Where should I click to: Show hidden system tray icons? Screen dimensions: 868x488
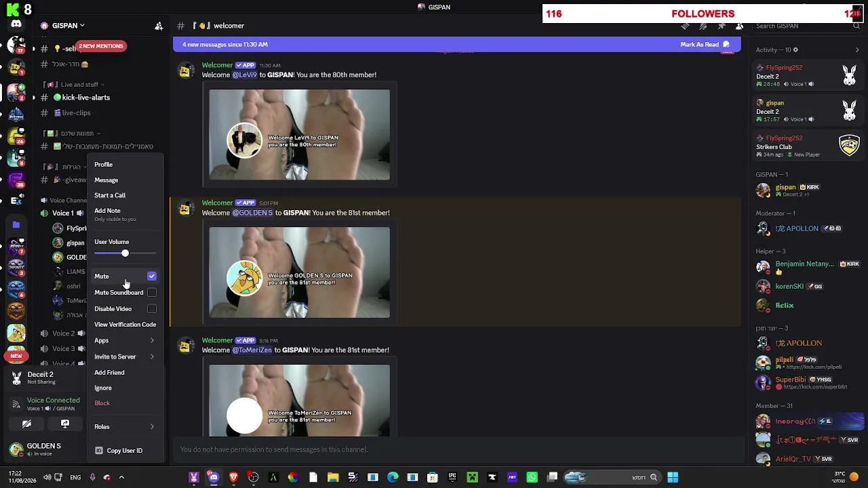tap(121, 477)
